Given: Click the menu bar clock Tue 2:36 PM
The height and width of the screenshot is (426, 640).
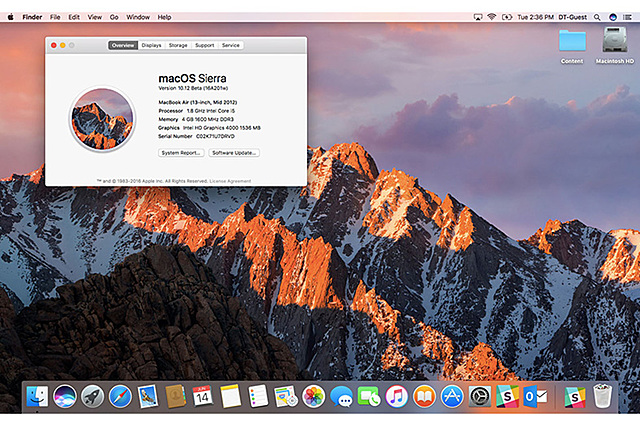Looking at the screenshot, I should [x=535, y=17].
